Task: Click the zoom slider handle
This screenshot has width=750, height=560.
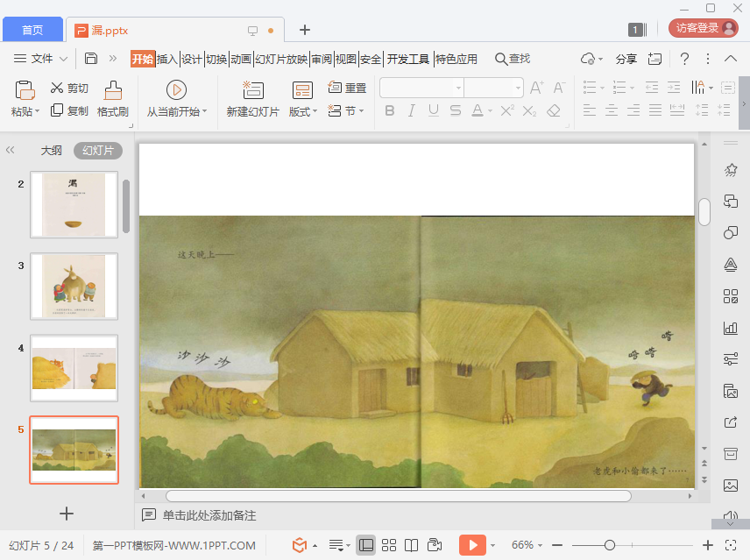Action: point(610,545)
